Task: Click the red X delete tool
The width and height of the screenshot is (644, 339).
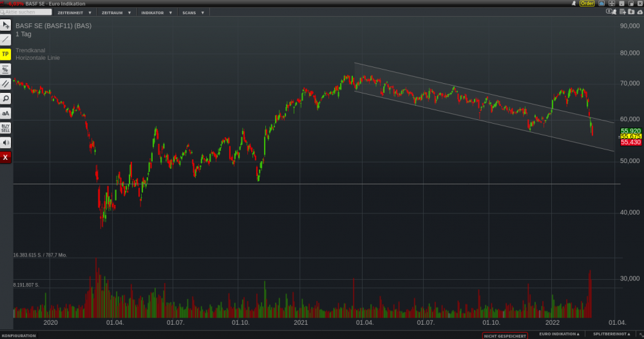Action: (5, 157)
